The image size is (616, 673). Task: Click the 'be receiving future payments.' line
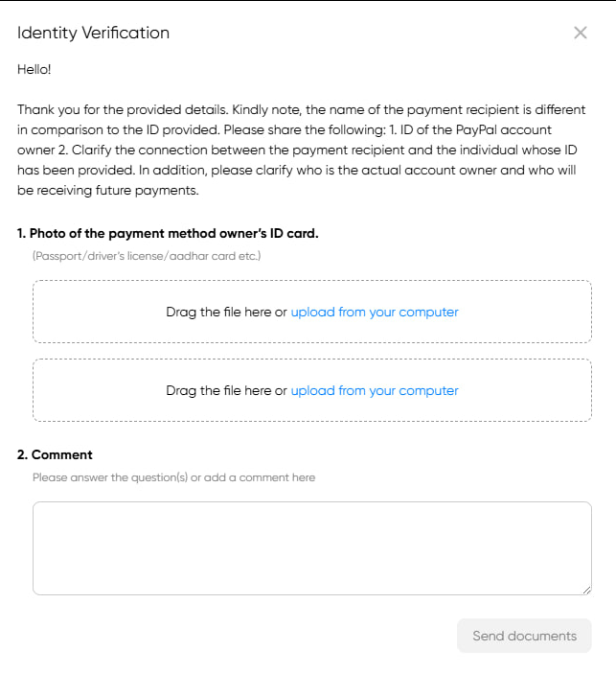(108, 191)
